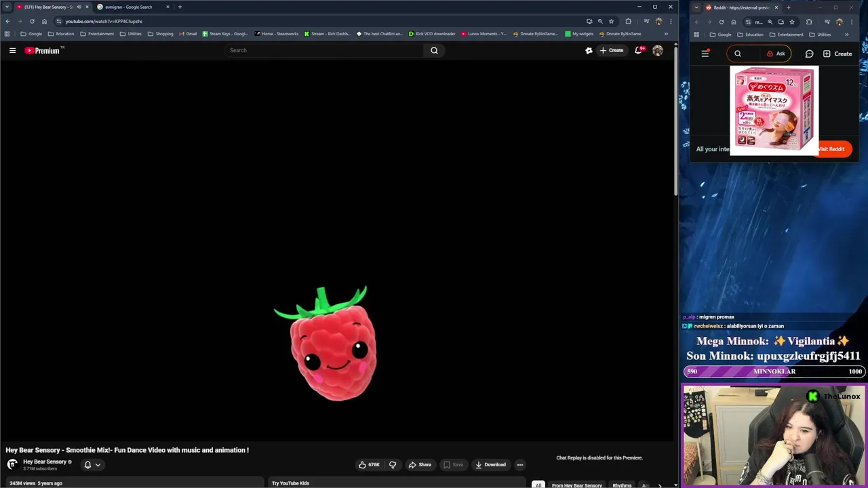868x488 pixels.
Task: Open Reddit chat bubble icon
Action: [x=809, y=54]
